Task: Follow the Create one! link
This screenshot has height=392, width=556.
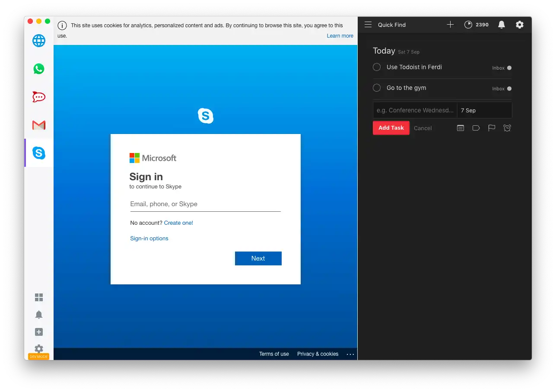Action: 178,223
